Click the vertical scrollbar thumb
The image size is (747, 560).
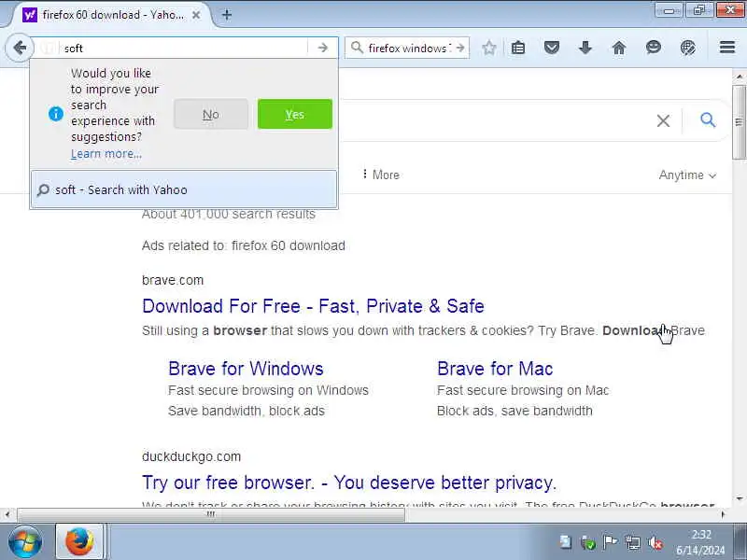[x=739, y=122]
